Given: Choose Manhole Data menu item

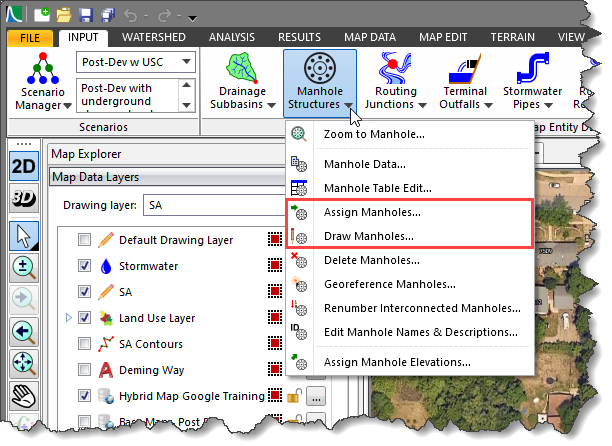Looking at the screenshot, I should (x=410, y=164).
